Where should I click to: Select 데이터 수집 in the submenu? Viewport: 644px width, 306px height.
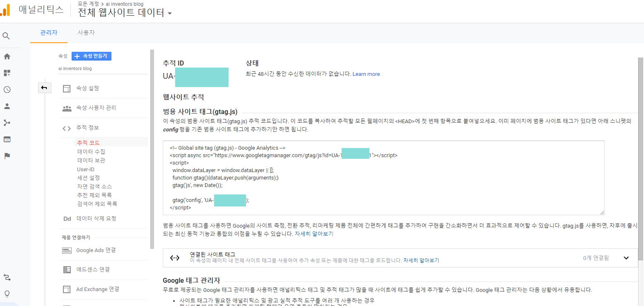click(91, 152)
